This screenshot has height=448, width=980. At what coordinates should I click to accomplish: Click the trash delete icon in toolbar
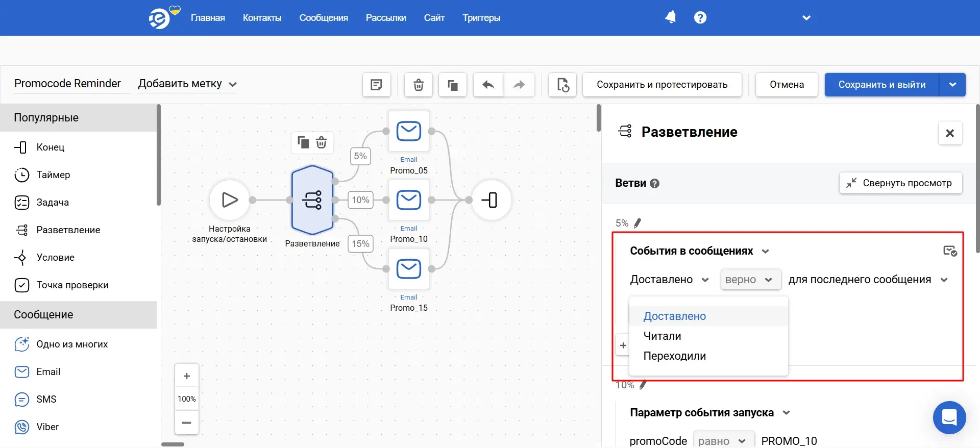[x=418, y=85]
